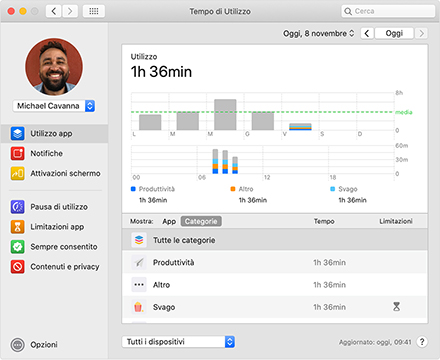This screenshot has height=360, width=440.
Task: Open Pausa di utilizzo settings icon
Action: tap(17, 207)
